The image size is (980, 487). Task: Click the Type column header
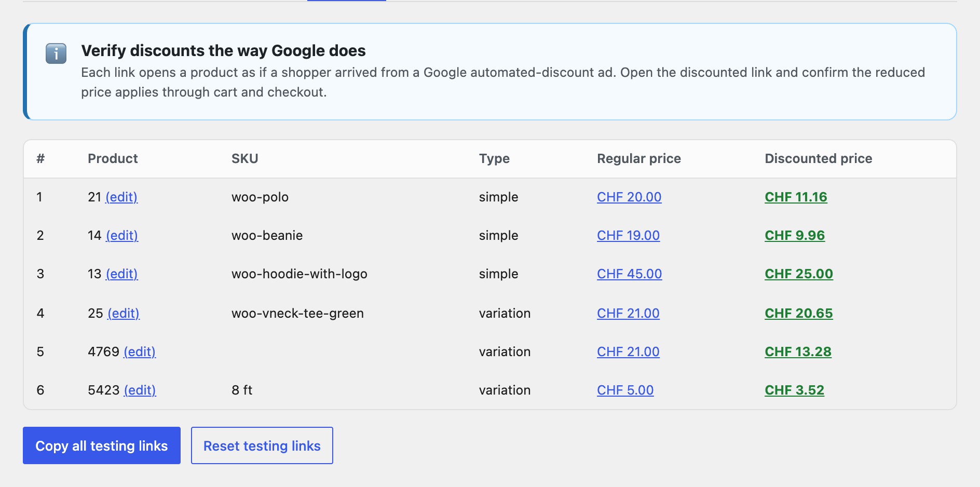coord(494,159)
